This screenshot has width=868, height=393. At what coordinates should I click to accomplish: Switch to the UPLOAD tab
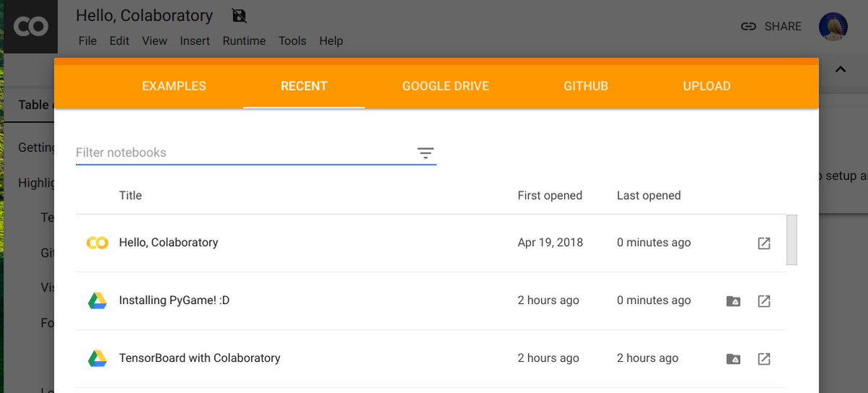707,86
